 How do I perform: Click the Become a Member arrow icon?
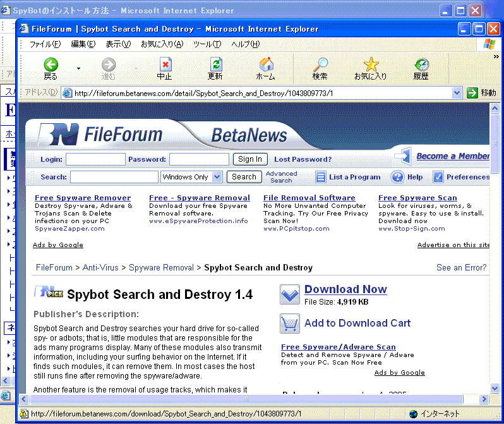click(x=404, y=156)
